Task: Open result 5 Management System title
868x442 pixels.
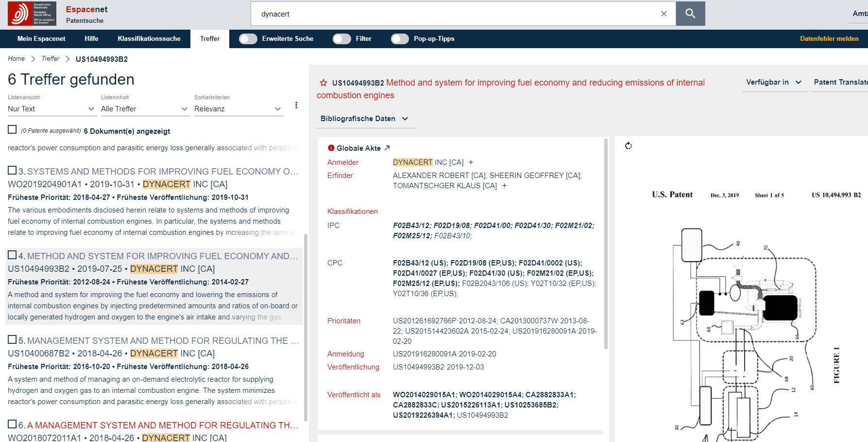Action: point(163,341)
